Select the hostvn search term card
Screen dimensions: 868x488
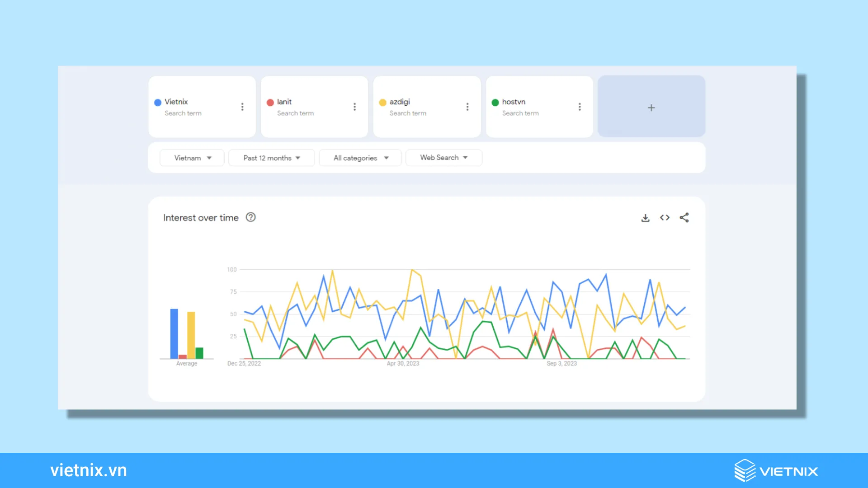point(539,107)
